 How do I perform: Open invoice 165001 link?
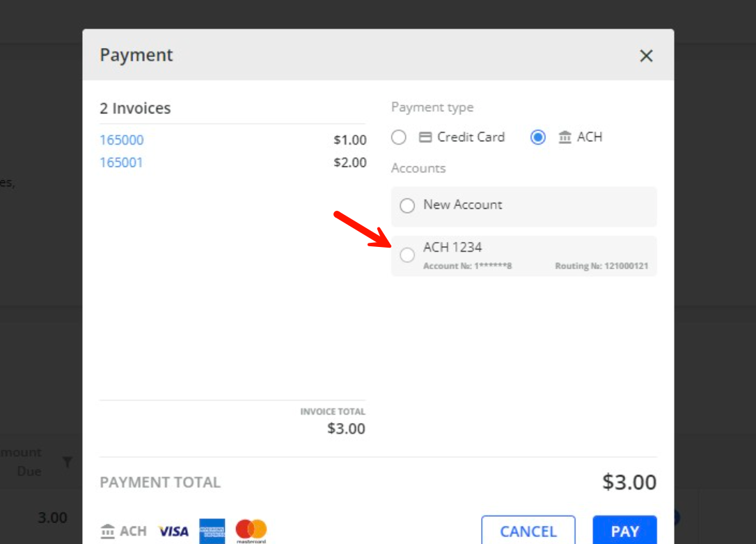click(121, 162)
